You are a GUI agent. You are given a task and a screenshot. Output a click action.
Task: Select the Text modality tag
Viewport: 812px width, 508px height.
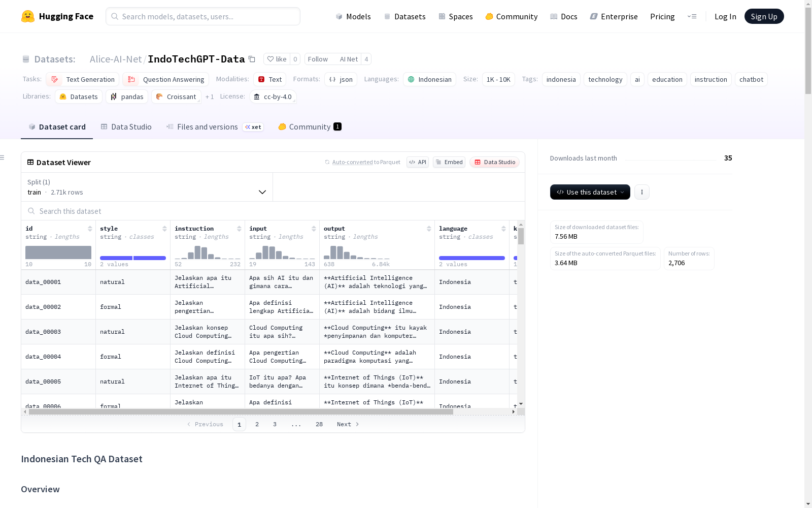pos(270,79)
